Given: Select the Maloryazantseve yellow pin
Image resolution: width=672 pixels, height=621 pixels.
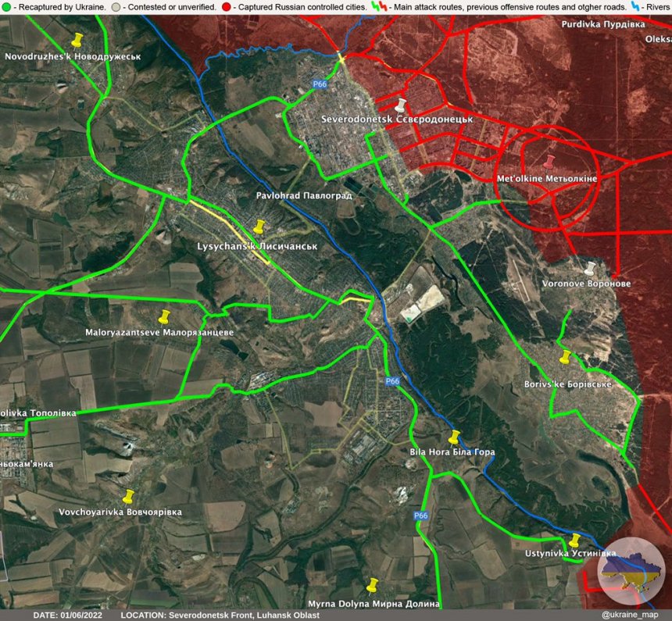Looking at the screenshot, I should pyautogui.click(x=165, y=316).
